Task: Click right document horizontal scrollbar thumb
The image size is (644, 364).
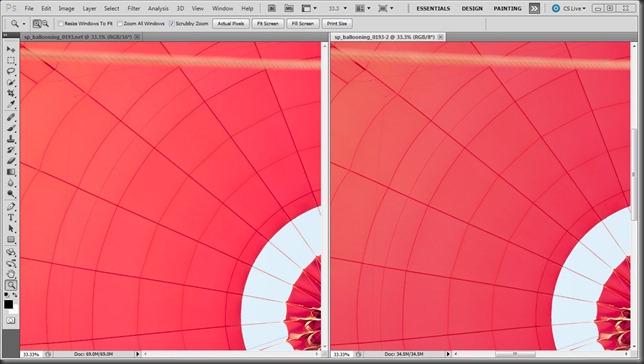Action: (x=515, y=354)
